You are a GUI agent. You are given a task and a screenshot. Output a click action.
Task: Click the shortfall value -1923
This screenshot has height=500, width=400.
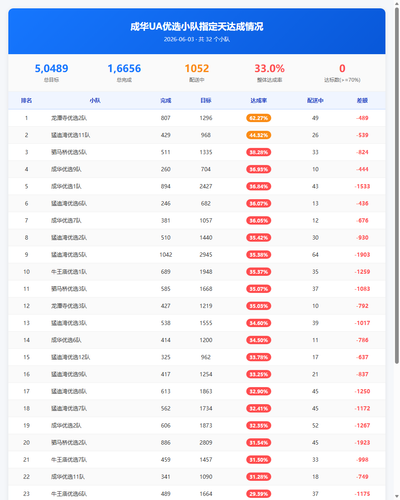click(x=362, y=443)
